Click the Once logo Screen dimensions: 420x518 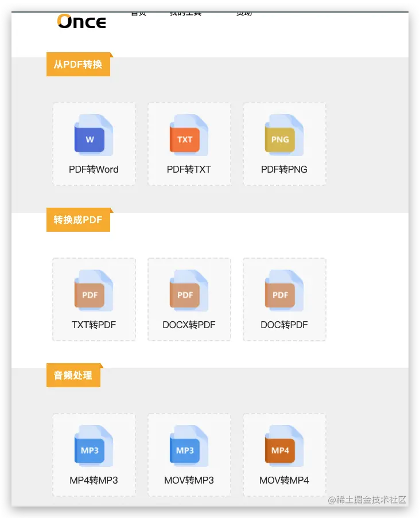(81, 21)
